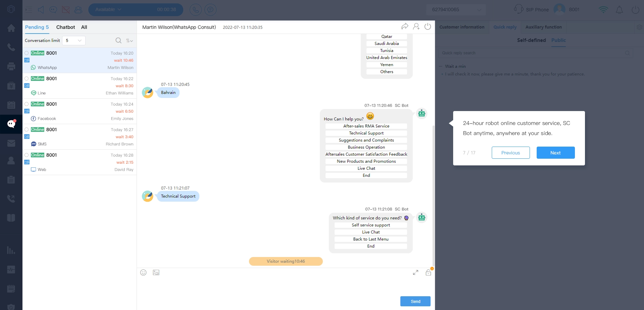
Task: Click into the message input area
Action: pyautogui.click(x=268, y=287)
